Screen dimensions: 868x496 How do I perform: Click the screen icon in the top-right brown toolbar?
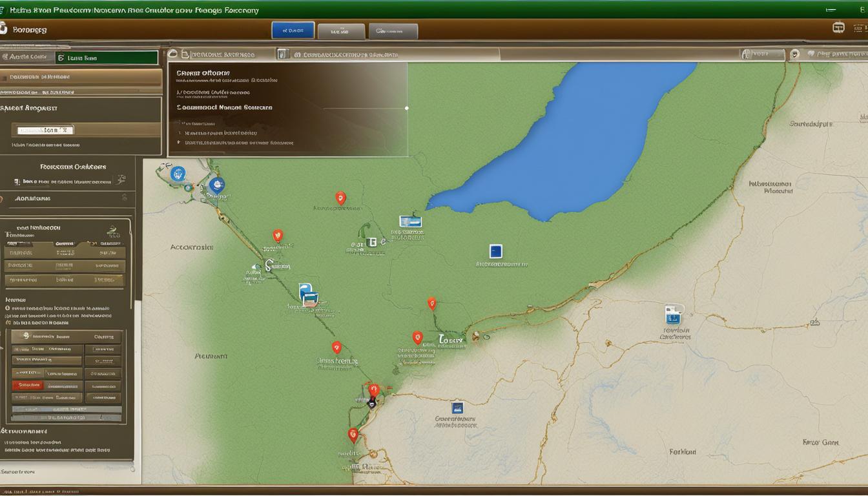(x=838, y=28)
